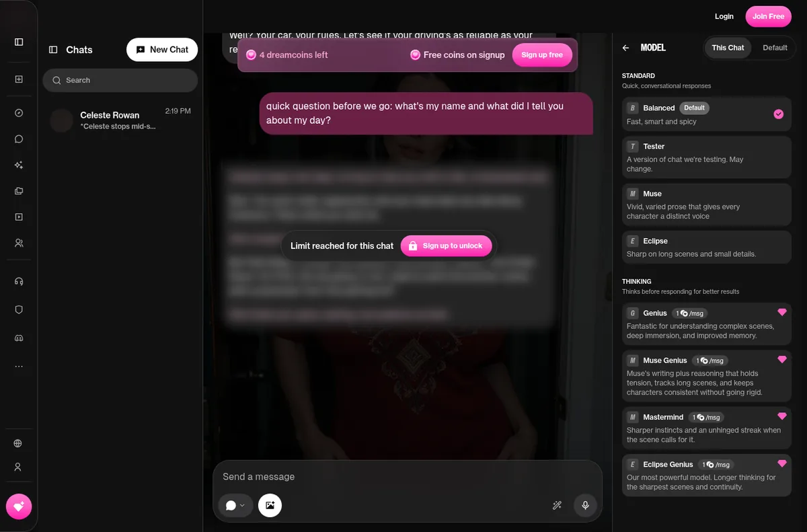This screenshot has height=532, width=807.
Task: Click the Login link
Action: pos(724,16)
